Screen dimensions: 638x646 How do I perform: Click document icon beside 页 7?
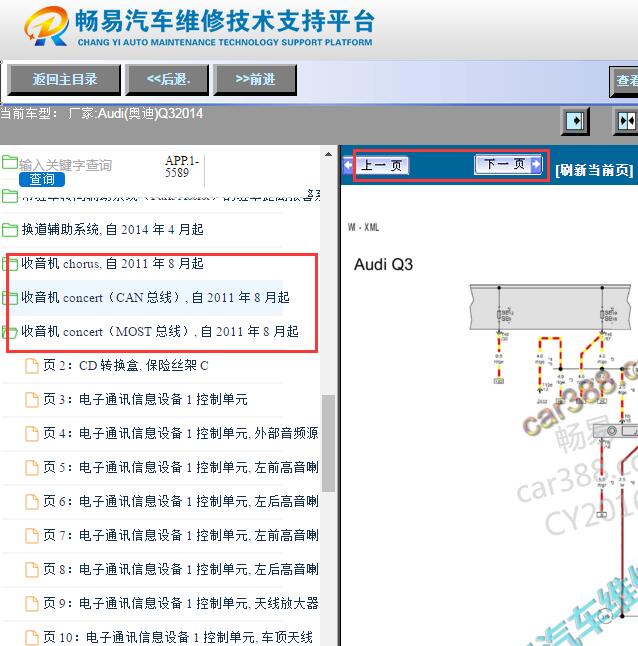click(x=32, y=536)
